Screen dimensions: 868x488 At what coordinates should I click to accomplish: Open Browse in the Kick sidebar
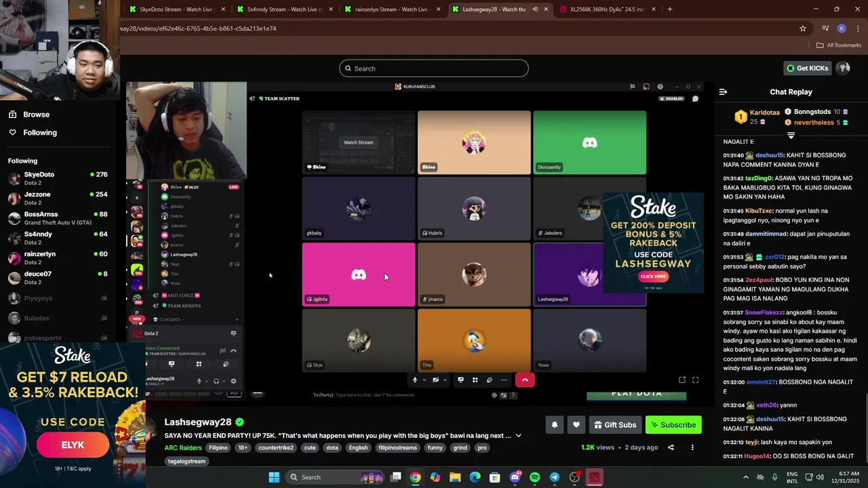[x=36, y=115]
